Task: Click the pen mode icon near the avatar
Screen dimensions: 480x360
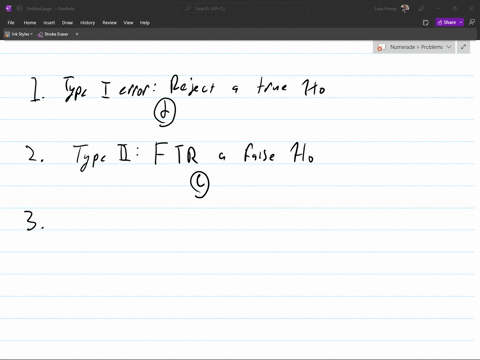Action: (421, 8)
